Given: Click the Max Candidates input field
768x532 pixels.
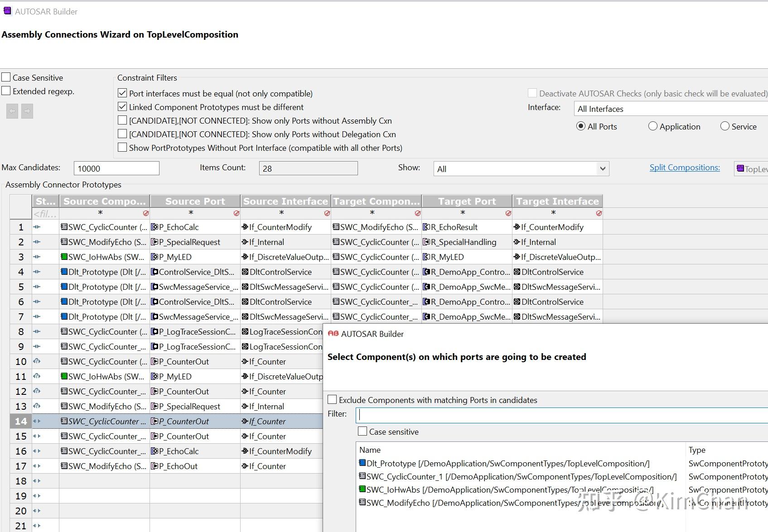Looking at the screenshot, I should [x=116, y=168].
